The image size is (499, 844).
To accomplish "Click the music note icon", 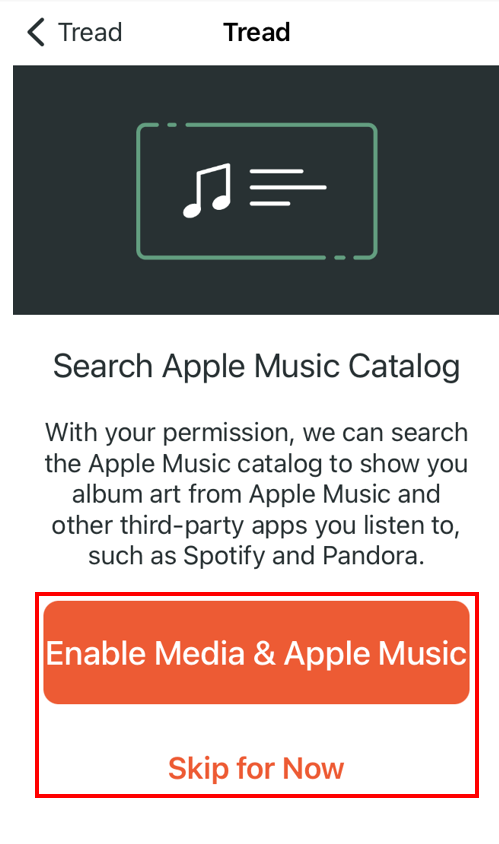I will point(207,191).
